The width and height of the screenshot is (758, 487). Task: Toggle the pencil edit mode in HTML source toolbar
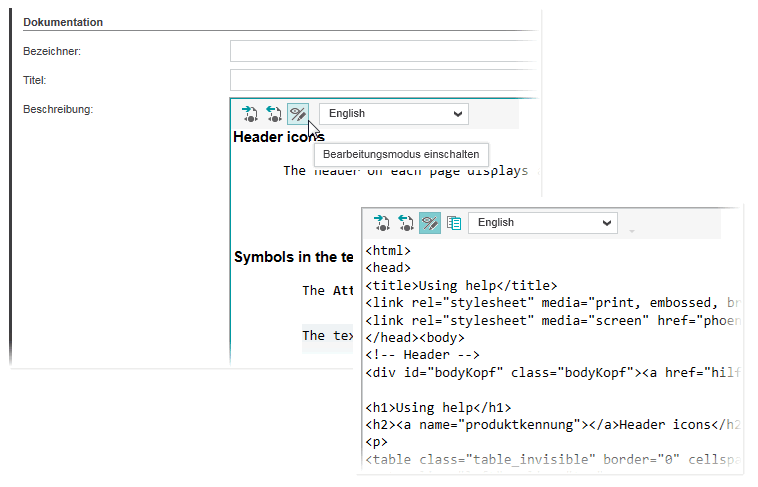(429, 223)
